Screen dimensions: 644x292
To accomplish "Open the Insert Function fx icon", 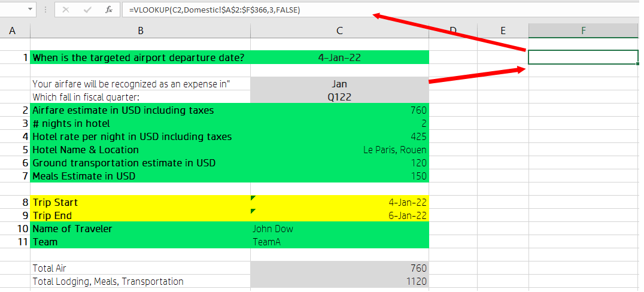I will click(109, 10).
